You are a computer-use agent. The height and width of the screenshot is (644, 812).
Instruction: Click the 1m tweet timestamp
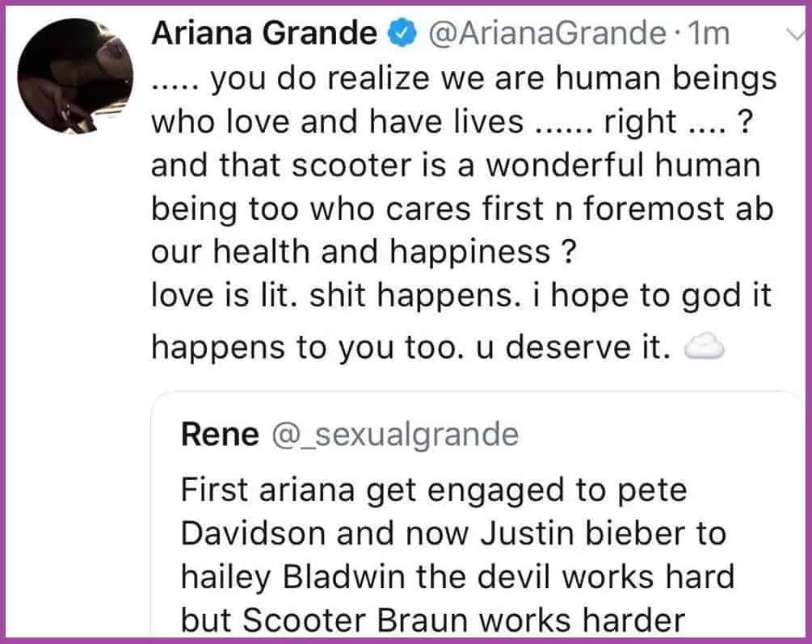tap(706, 33)
